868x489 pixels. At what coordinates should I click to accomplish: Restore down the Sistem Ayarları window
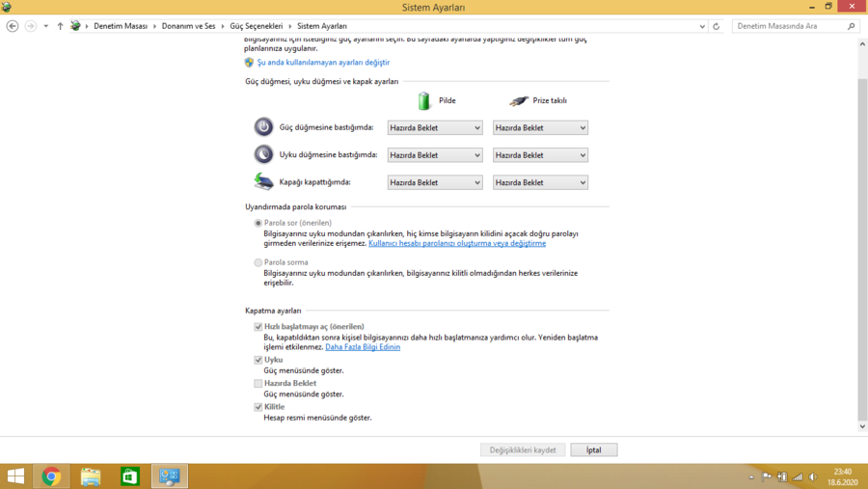pyautogui.click(x=828, y=7)
